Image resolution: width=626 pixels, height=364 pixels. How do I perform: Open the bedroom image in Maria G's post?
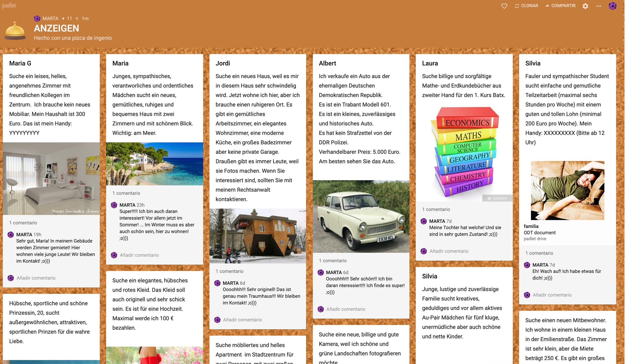pos(51,178)
